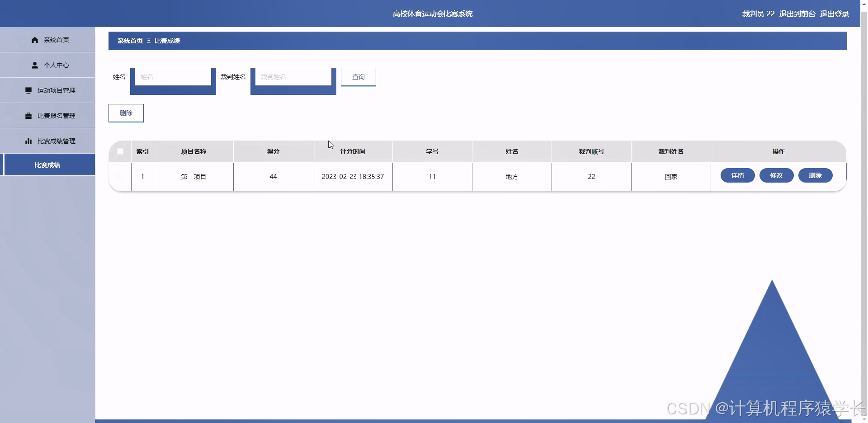The image size is (868, 423).
Task: Click the 查询 search button
Action: 359,77
